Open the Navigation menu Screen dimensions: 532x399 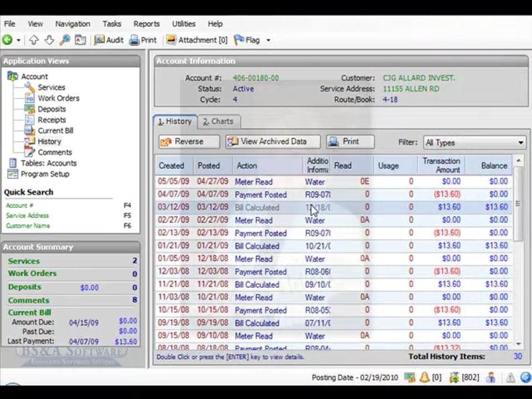point(73,24)
